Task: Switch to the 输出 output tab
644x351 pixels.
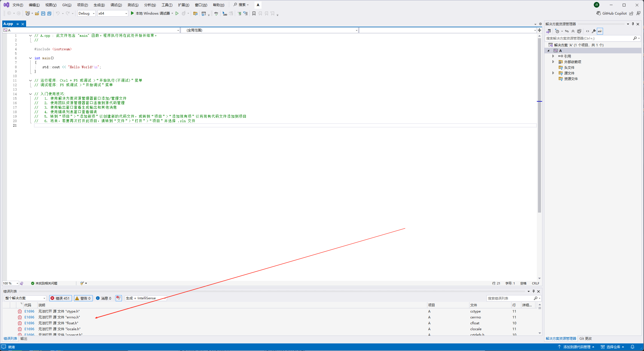Action: tap(24, 339)
